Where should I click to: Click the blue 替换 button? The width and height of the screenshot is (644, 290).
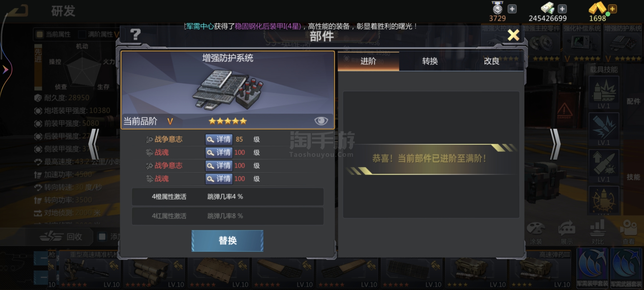pyautogui.click(x=227, y=241)
